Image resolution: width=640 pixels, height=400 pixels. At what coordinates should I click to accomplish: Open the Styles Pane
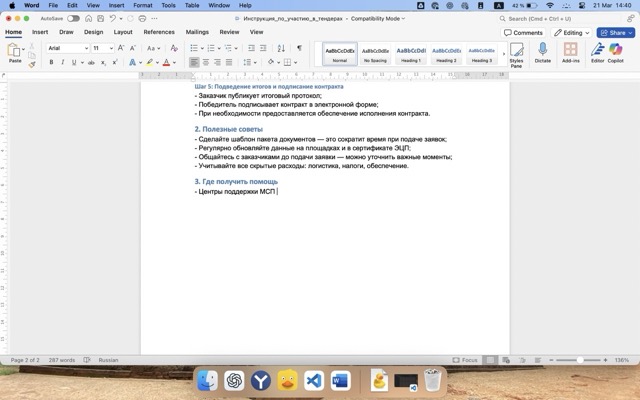tap(516, 52)
